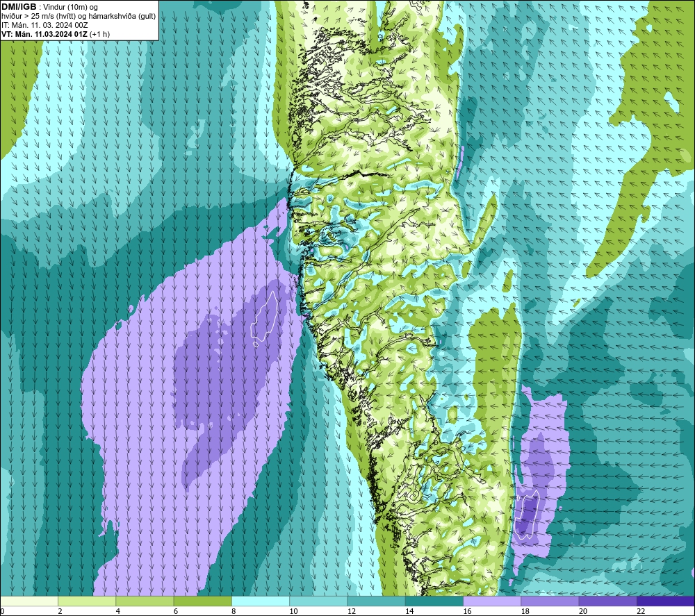The width and height of the screenshot is (695, 616).
Task: Click the 16–18 m/s lavender legend swatch
Action: [x=492, y=601]
